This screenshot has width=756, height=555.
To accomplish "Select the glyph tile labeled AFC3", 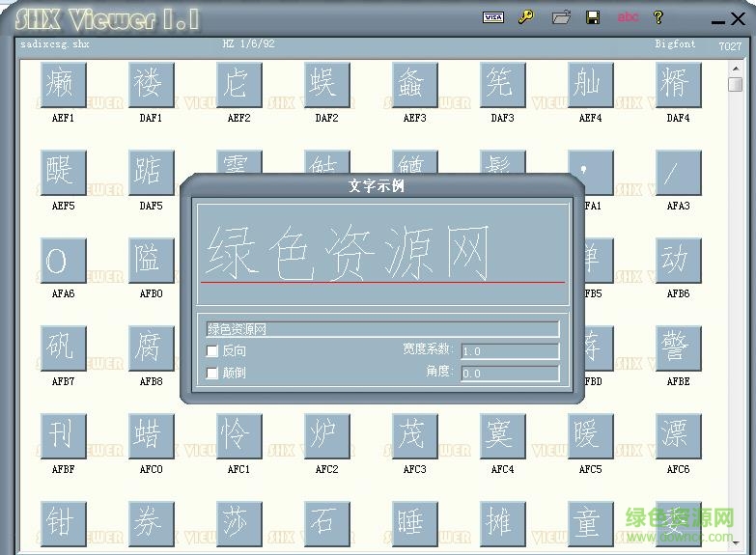I will (414, 436).
